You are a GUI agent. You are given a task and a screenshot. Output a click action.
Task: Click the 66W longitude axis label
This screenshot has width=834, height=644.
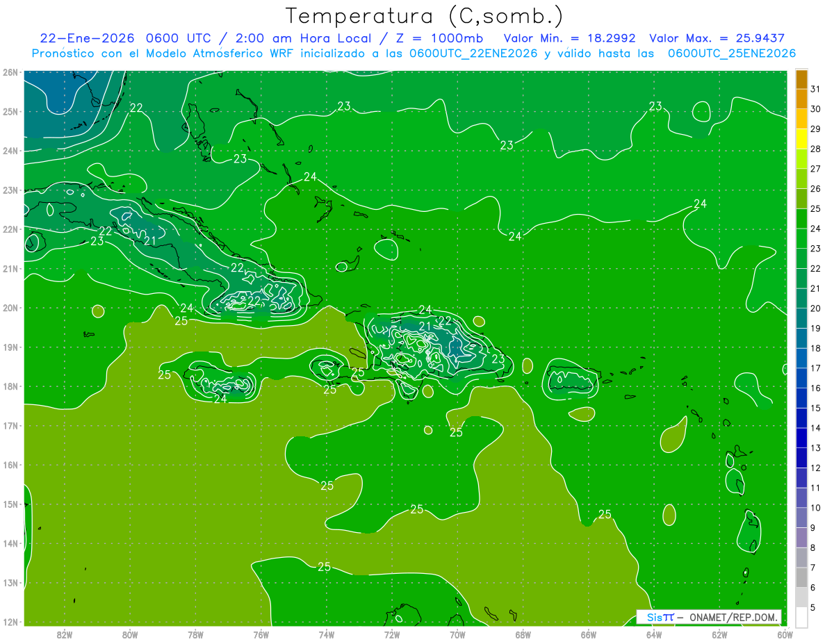click(589, 634)
